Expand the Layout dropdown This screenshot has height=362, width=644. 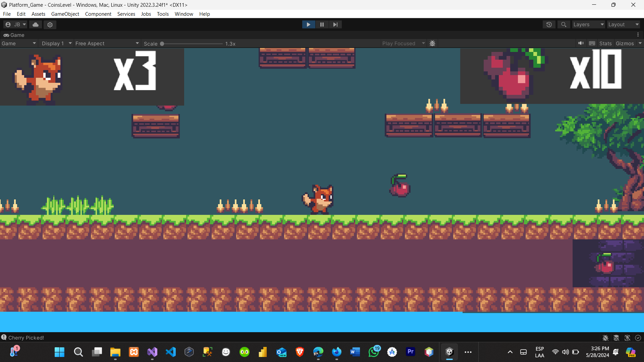coord(624,24)
